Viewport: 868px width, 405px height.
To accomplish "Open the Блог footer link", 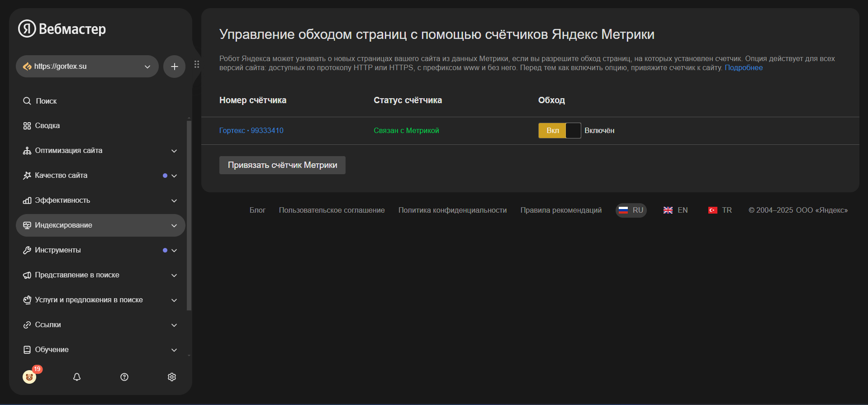I will [x=257, y=210].
